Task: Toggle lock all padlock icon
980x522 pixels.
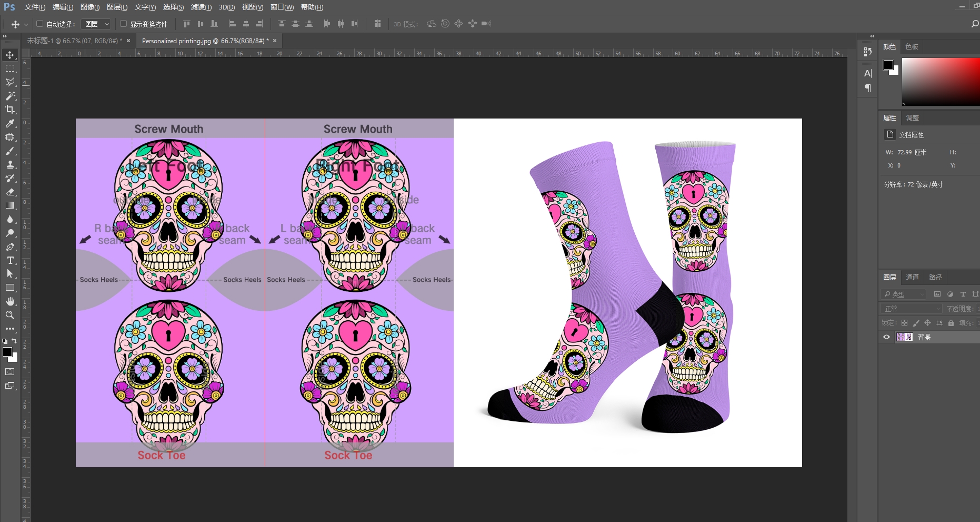Action: pos(951,323)
